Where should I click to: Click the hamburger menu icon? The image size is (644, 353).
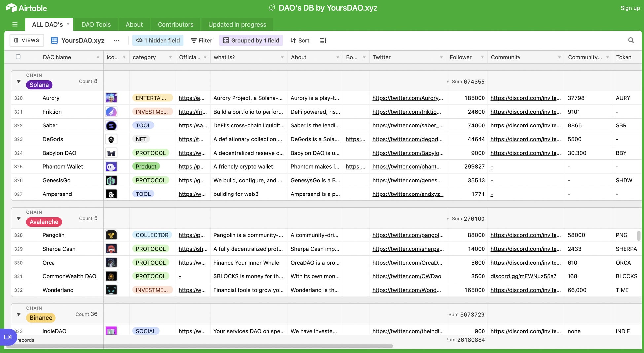point(15,24)
